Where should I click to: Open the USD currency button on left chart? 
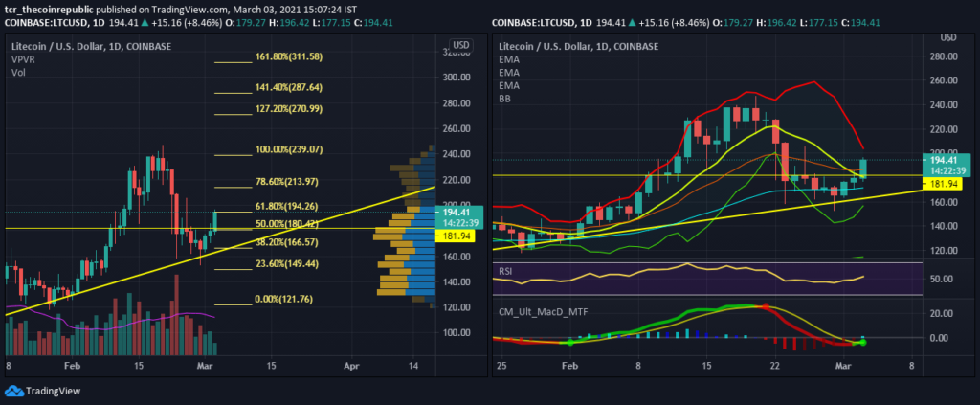460,46
